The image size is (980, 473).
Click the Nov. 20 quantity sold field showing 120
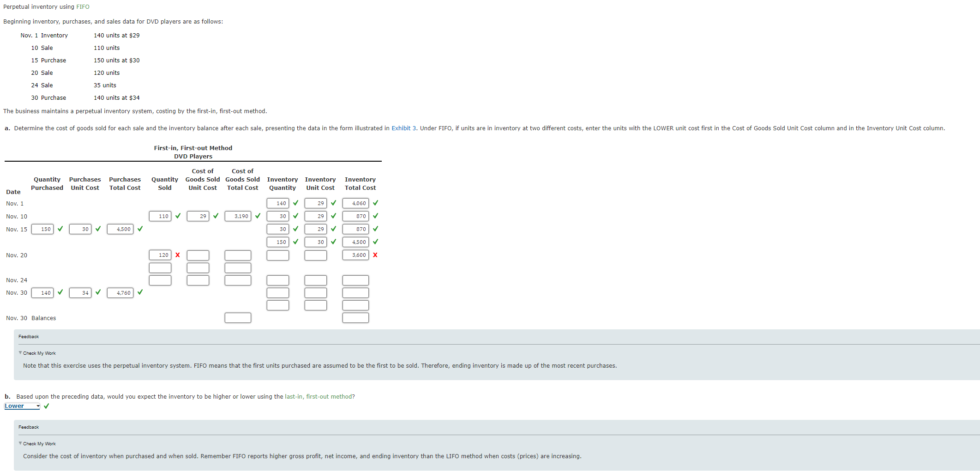(160, 255)
